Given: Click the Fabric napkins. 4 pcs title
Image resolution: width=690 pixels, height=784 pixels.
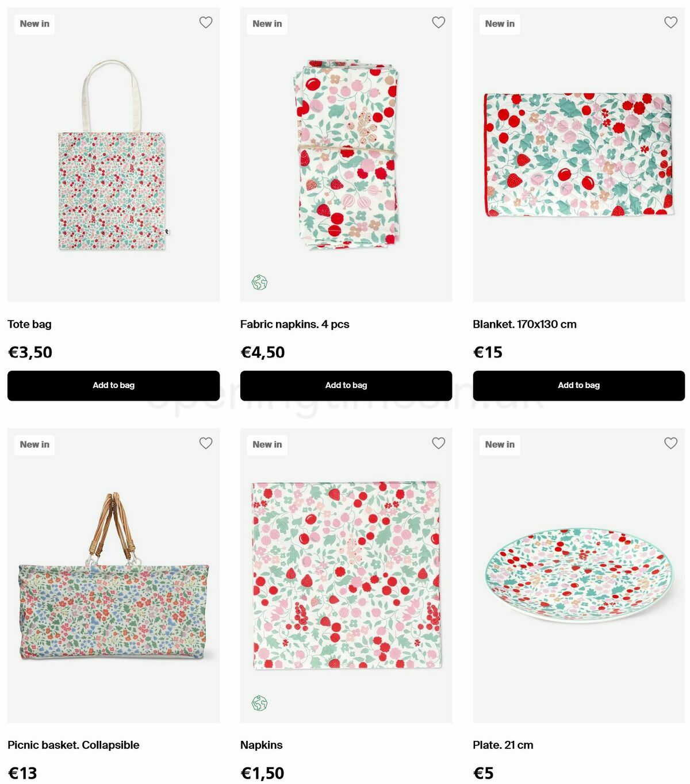Looking at the screenshot, I should pos(294,324).
